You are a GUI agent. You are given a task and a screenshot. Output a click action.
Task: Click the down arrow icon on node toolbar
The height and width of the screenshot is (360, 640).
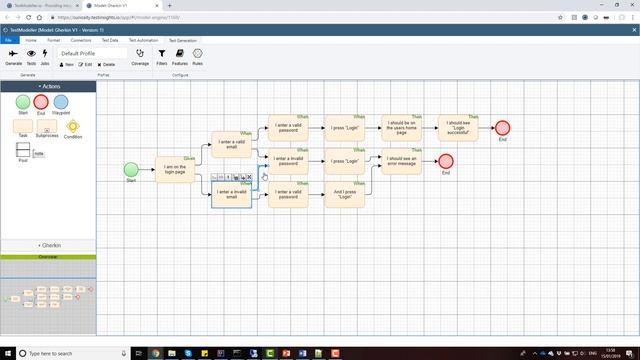pos(242,177)
